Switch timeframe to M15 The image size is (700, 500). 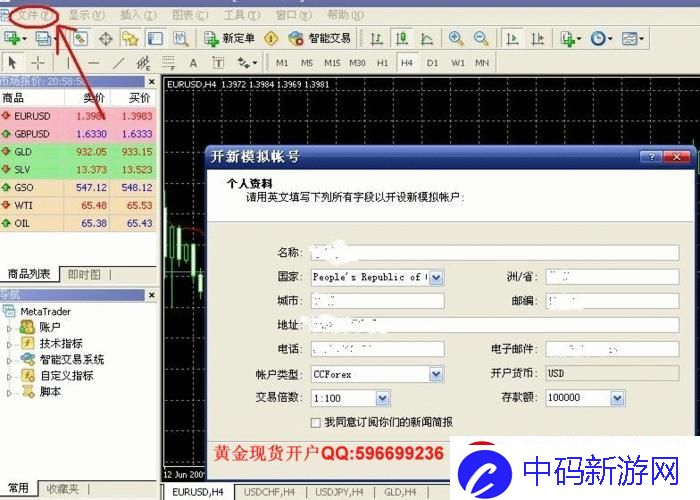(332, 63)
